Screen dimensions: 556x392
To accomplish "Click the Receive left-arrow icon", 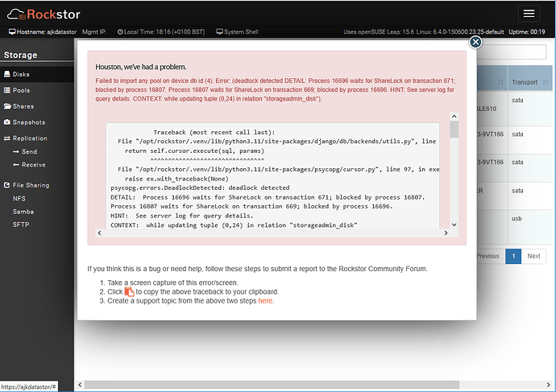I will [x=15, y=165].
